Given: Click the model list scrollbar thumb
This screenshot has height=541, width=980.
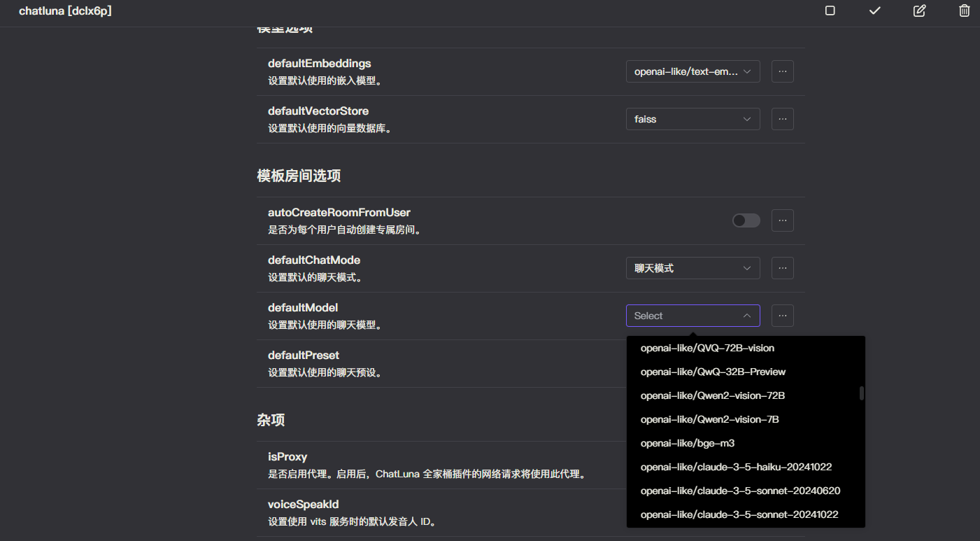Looking at the screenshot, I should point(862,393).
